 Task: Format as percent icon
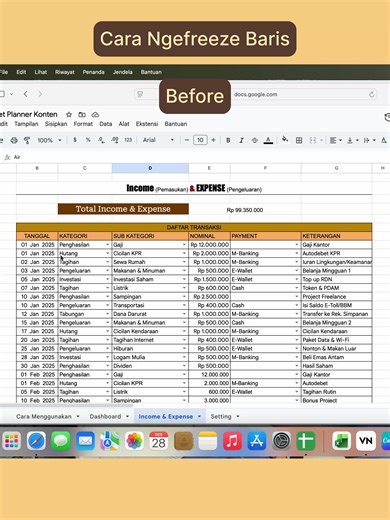[x=88, y=140]
